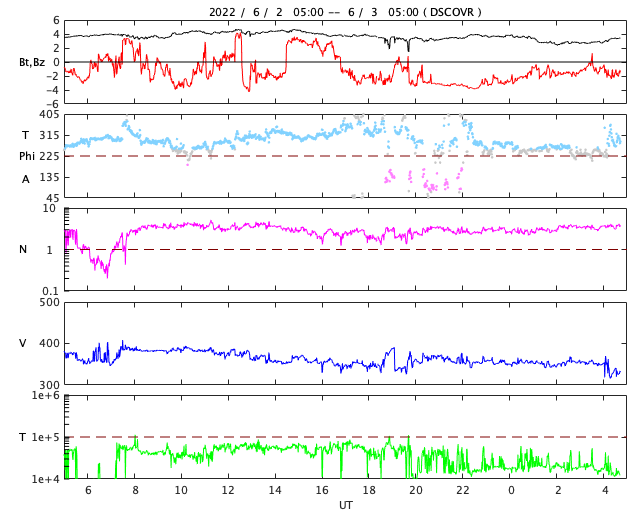Click the 500 tick label
This screenshot has height=512, width=640.
coord(49,303)
